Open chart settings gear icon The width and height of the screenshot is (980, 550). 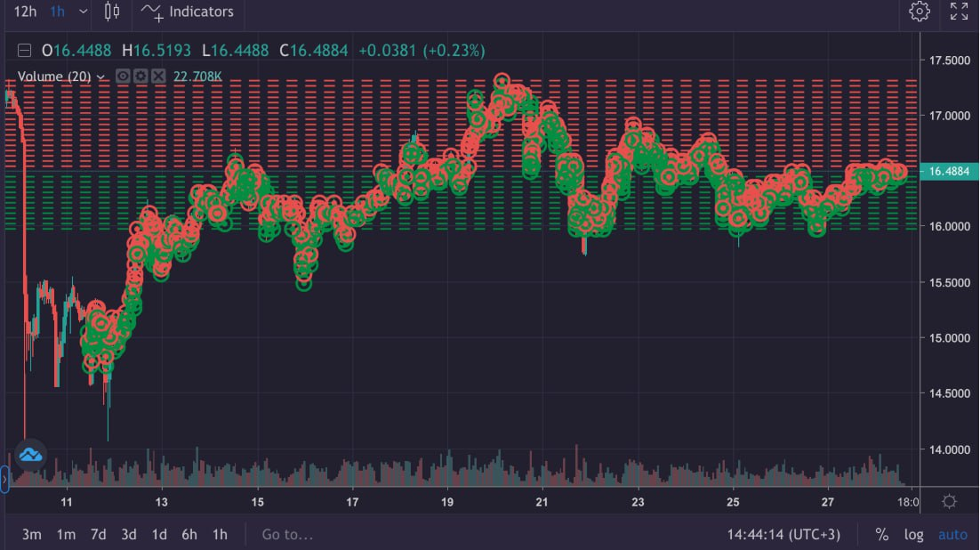click(920, 12)
